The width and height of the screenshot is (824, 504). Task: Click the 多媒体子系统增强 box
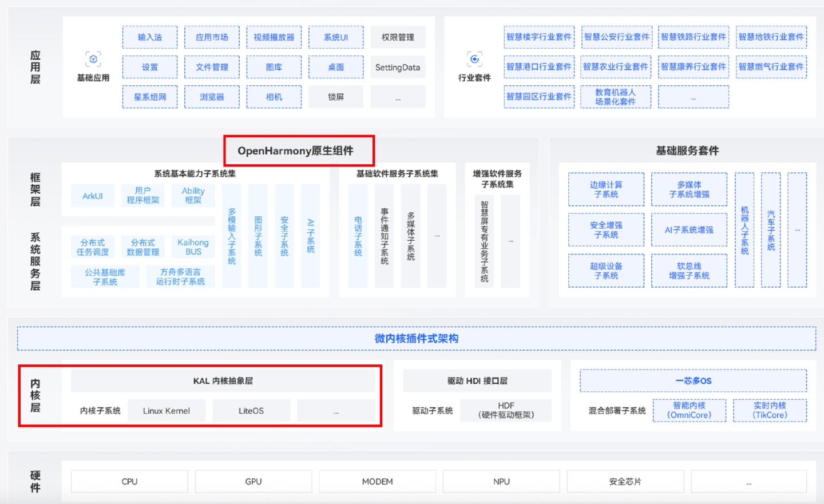click(x=689, y=189)
